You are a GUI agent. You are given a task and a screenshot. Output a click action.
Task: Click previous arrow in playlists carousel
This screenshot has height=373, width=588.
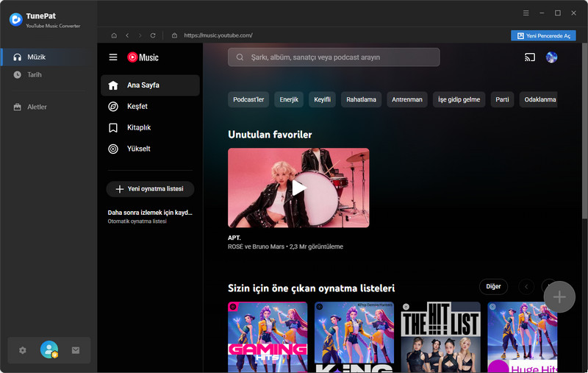(526, 287)
